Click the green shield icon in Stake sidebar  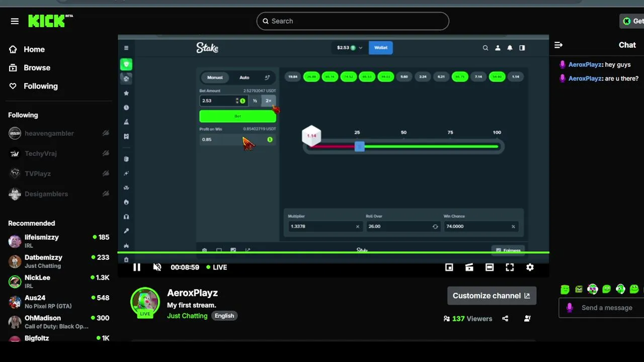point(126,64)
